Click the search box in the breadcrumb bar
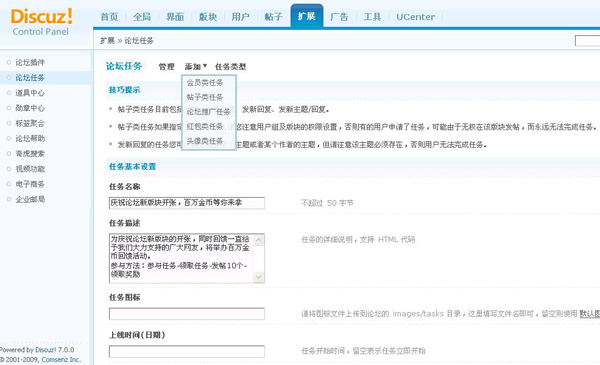Viewport: 600px width, 365px height. coord(587,41)
